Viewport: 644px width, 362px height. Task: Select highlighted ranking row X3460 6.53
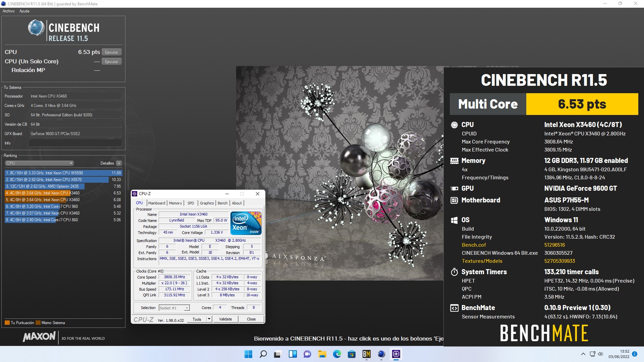(x=63, y=193)
